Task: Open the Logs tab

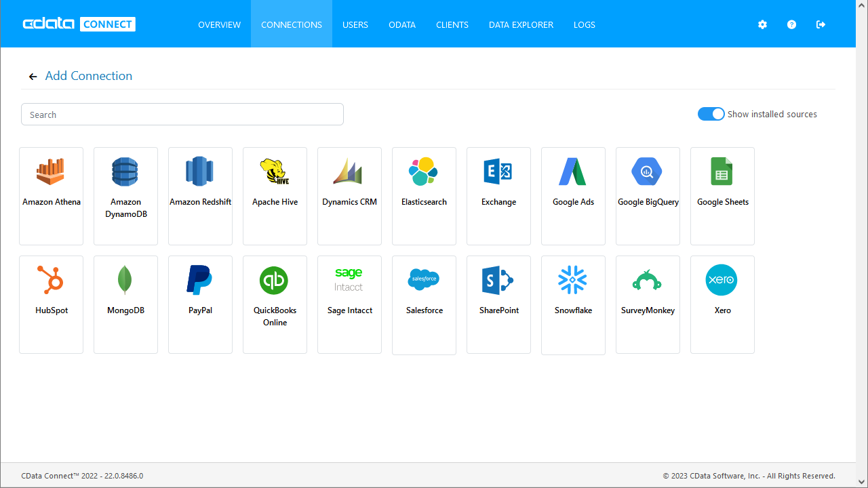Action: point(585,24)
